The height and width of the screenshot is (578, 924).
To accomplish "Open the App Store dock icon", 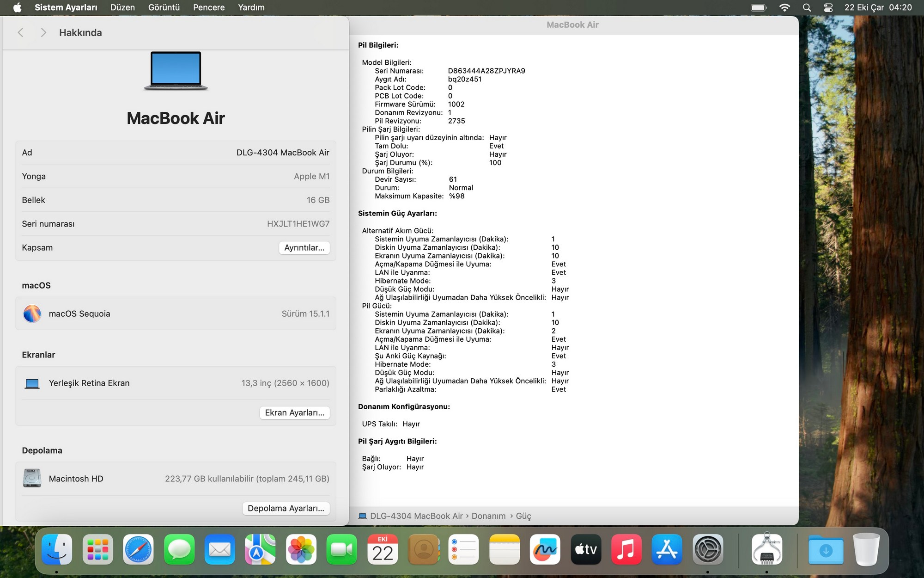I will point(667,550).
